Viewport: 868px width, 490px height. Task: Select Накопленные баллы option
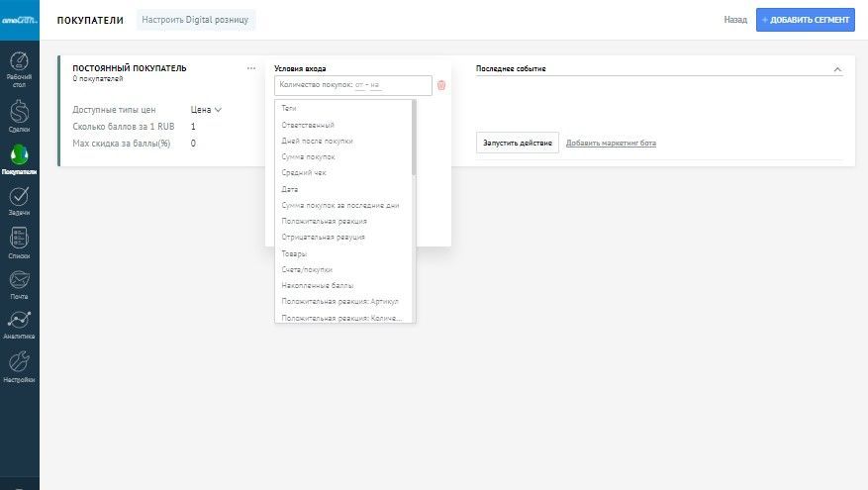(x=317, y=286)
